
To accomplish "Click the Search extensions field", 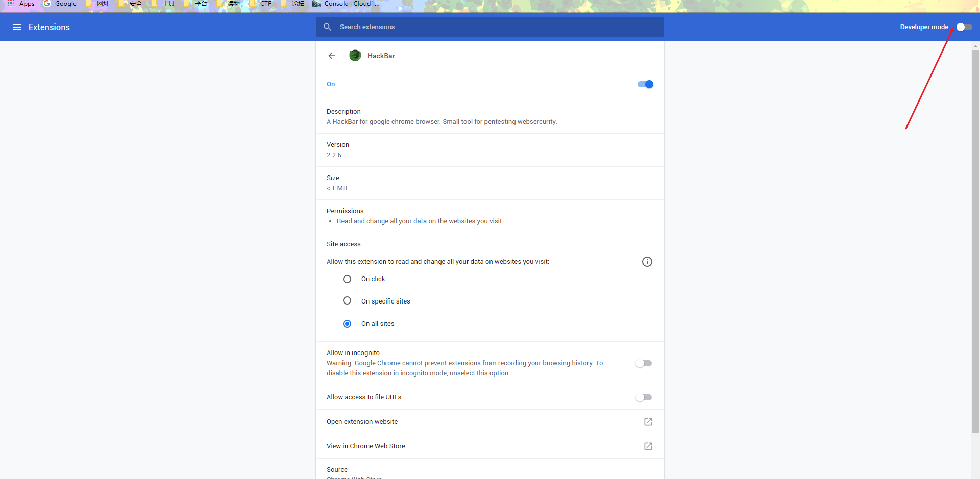I will tap(490, 27).
